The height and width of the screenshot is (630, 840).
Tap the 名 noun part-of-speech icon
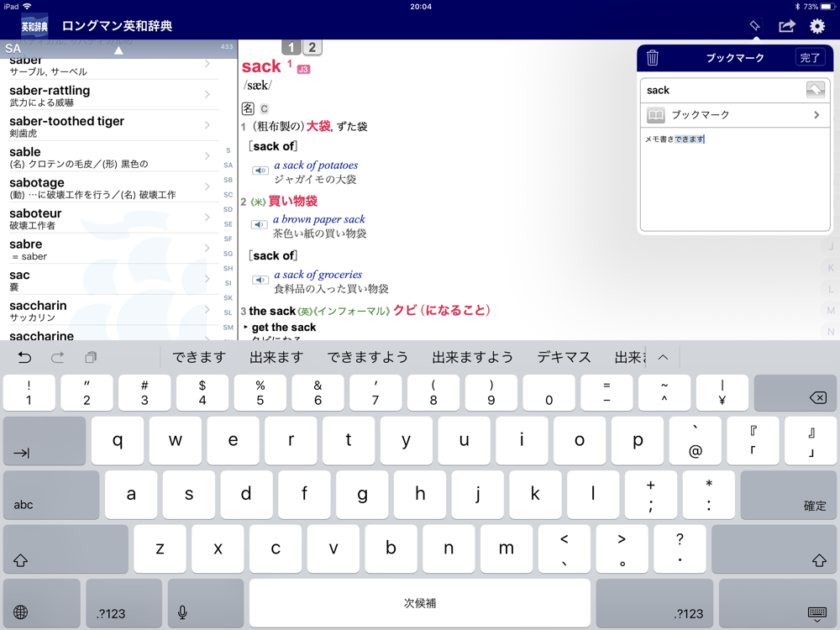(x=248, y=108)
